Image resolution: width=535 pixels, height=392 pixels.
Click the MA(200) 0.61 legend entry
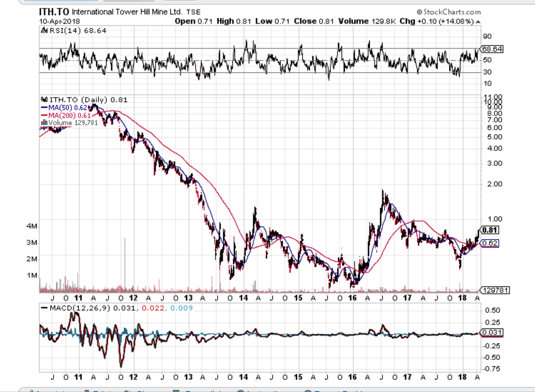pyautogui.click(x=69, y=115)
